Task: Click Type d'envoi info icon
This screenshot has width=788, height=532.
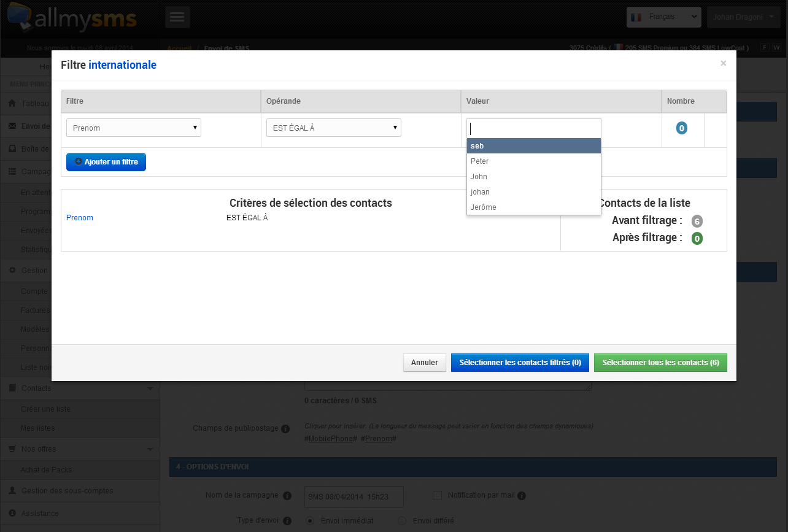Action: click(x=287, y=521)
